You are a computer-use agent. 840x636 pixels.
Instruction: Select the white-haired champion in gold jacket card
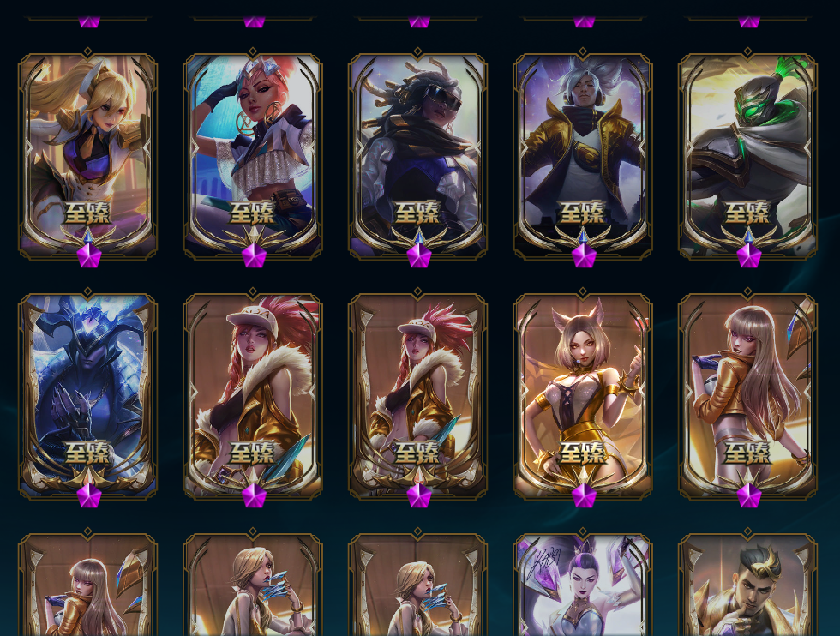(583, 155)
